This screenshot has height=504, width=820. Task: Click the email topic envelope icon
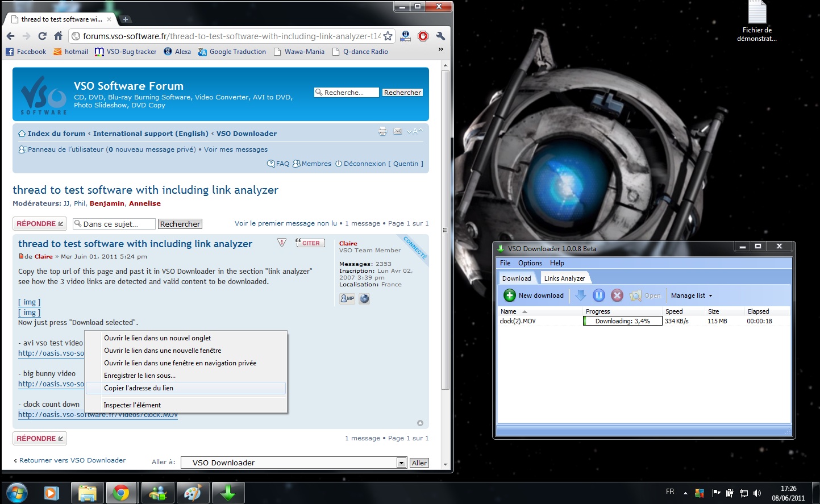click(x=398, y=131)
